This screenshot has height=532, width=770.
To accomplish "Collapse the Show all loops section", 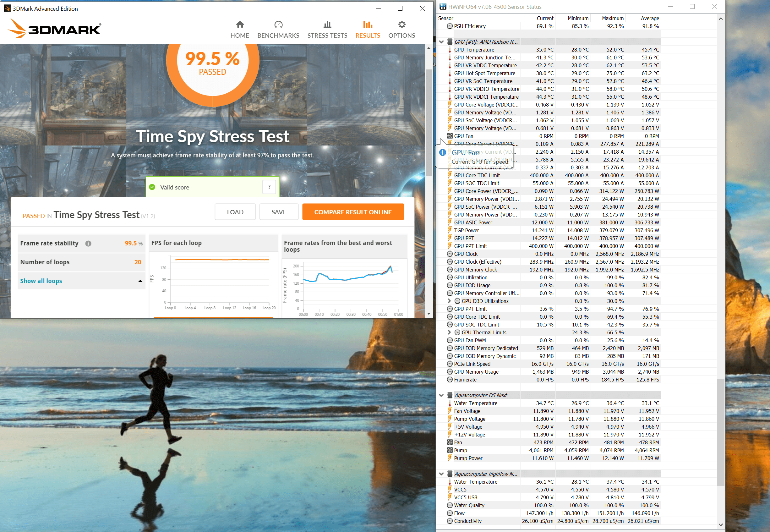I will [81, 281].
